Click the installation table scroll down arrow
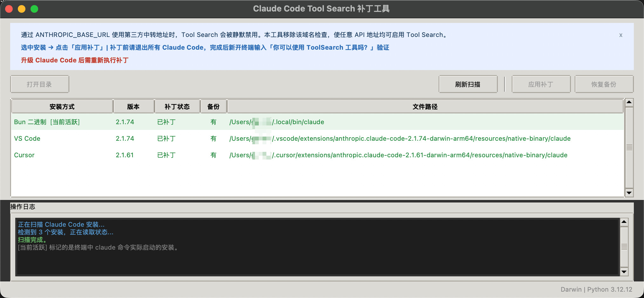The image size is (644, 298). 629,193
